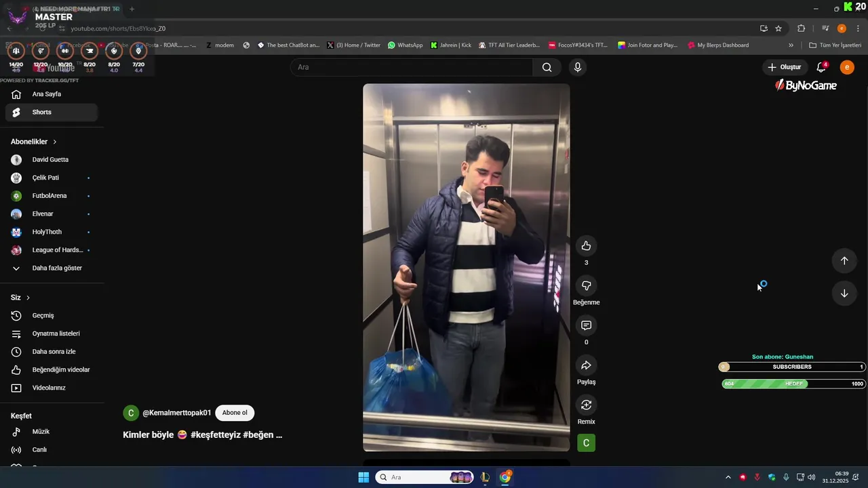Viewport: 868px width, 488px height.
Task: Click the Windows taskbar Ara search box
Action: pyautogui.click(x=425, y=477)
